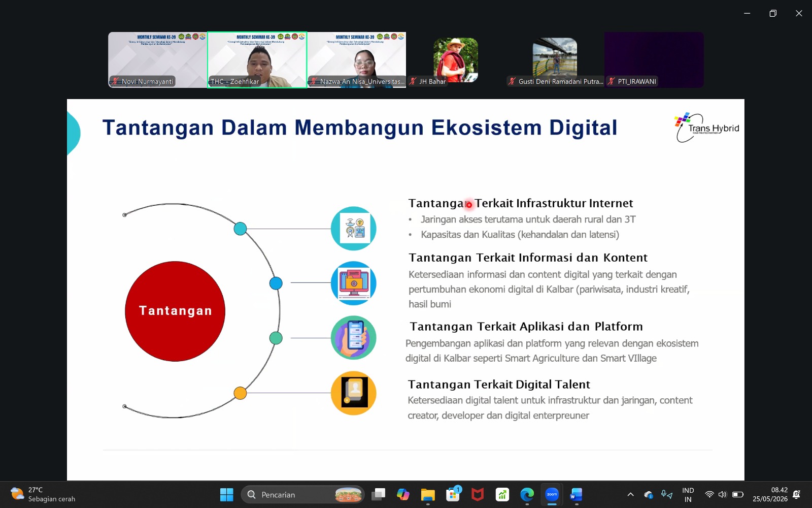This screenshot has width=812, height=508.
Task: Click muted mic icon beside PTI_IRAWANI
Action: 612,81
